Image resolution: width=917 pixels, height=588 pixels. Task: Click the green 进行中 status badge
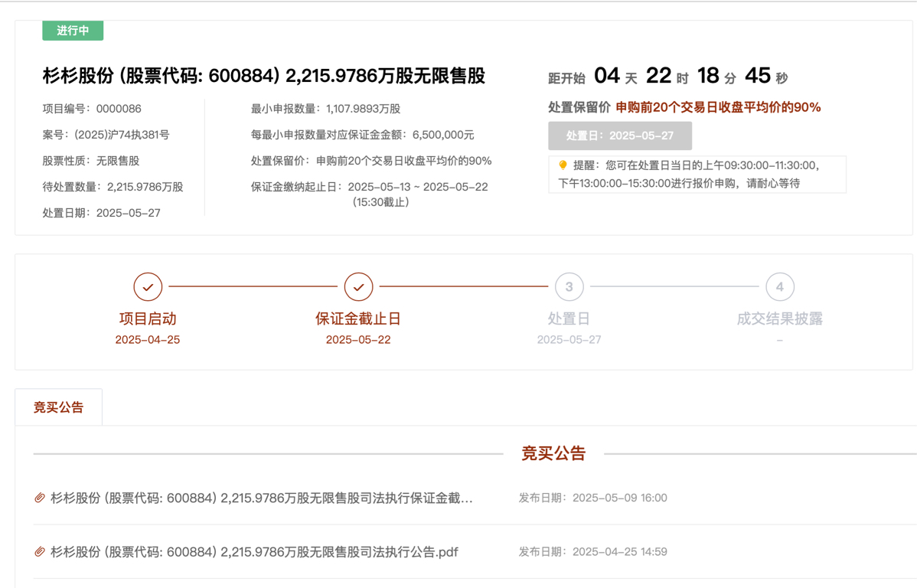tap(73, 31)
